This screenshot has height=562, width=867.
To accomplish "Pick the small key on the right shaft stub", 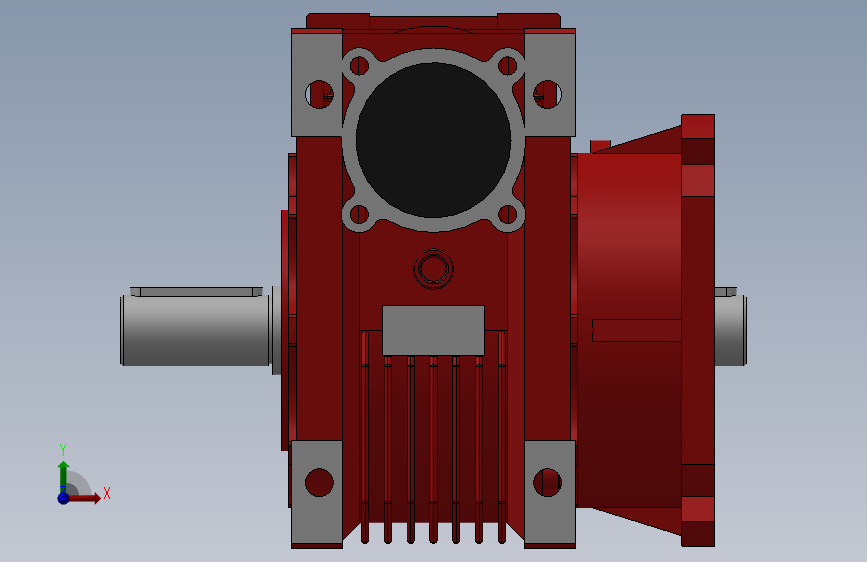I will (x=725, y=292).
